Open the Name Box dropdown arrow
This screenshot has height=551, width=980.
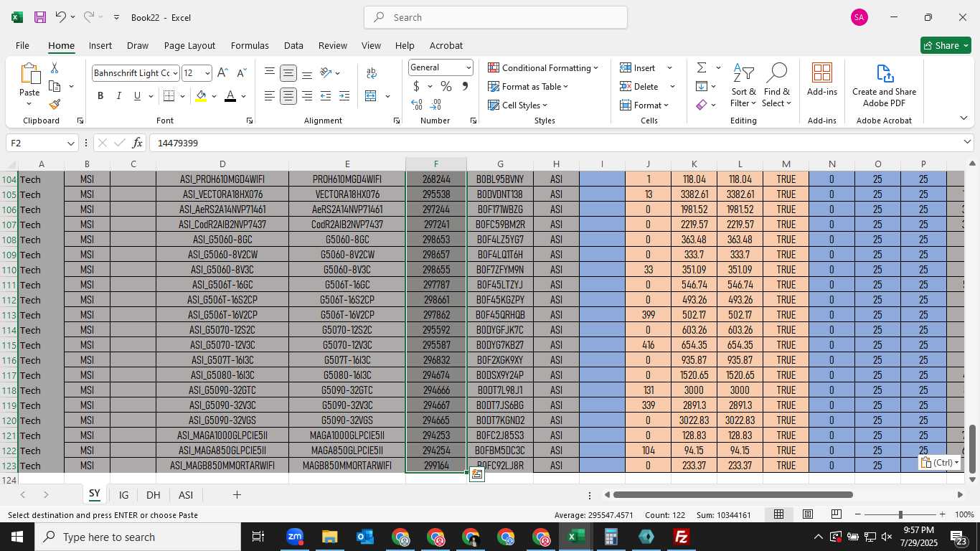[x=70, y=143]
